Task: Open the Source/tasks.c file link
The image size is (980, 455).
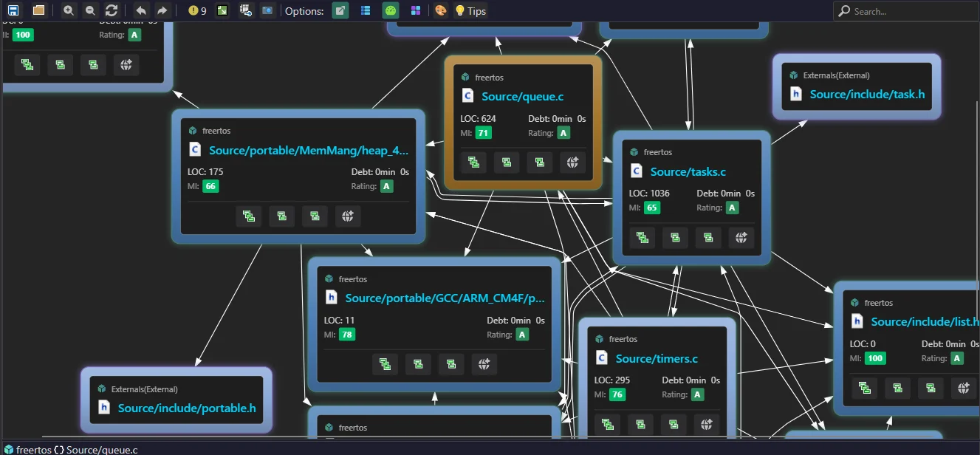Action: point(688,172)
